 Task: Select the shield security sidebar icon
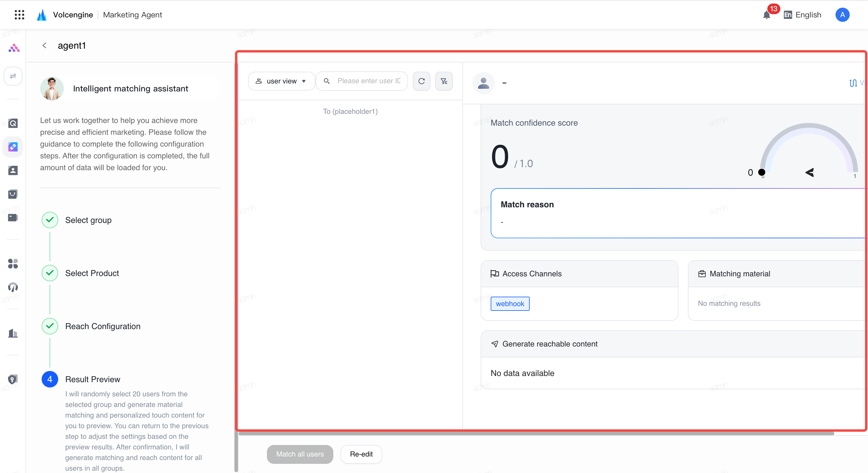point(12,380)
